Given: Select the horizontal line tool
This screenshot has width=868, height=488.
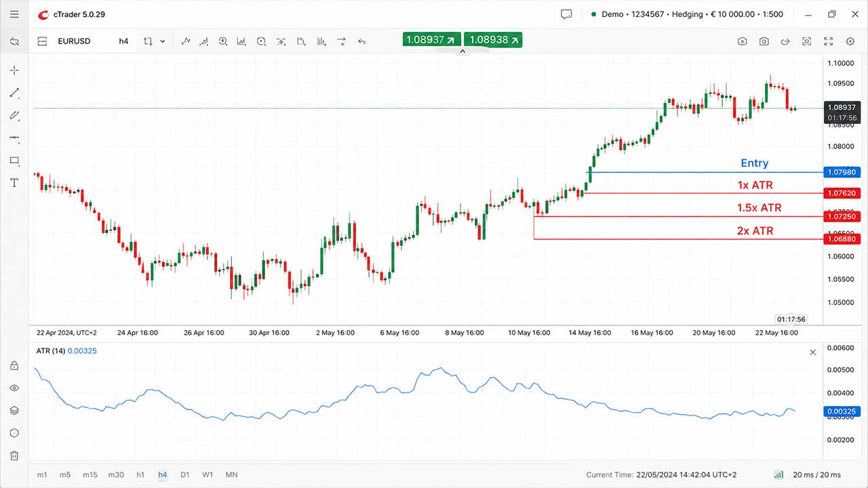Looking at the screenshot, I should point(14,138).
